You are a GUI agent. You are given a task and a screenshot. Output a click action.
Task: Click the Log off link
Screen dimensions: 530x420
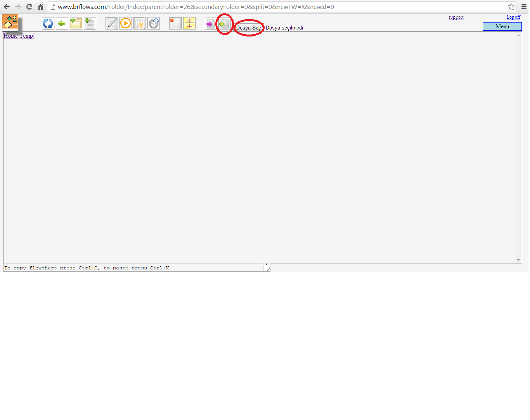tap(513, 17)
